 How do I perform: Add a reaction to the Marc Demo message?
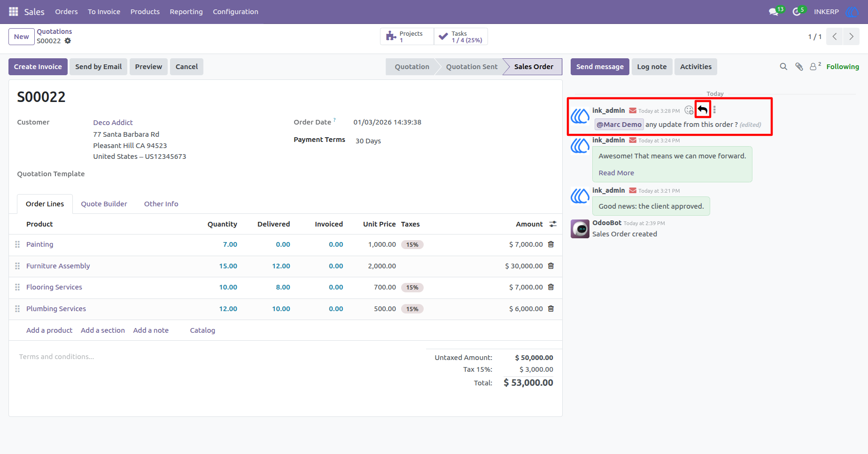[x=689, y=110]
